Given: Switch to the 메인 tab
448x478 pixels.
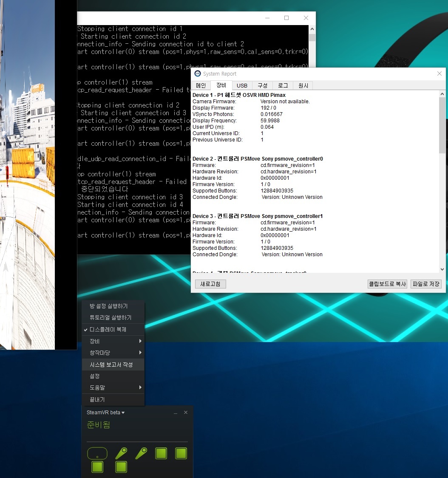Looking at the screenshot, I should coord(201,86).
